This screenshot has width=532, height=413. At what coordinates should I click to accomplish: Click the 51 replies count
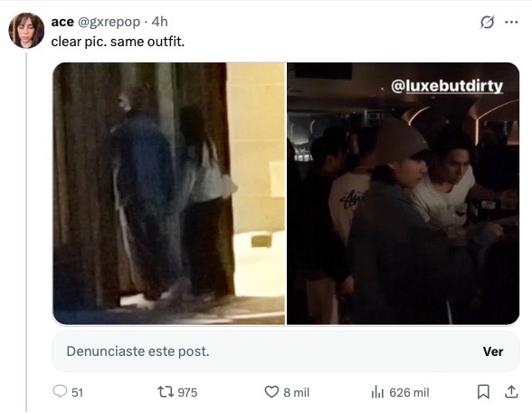78,393
